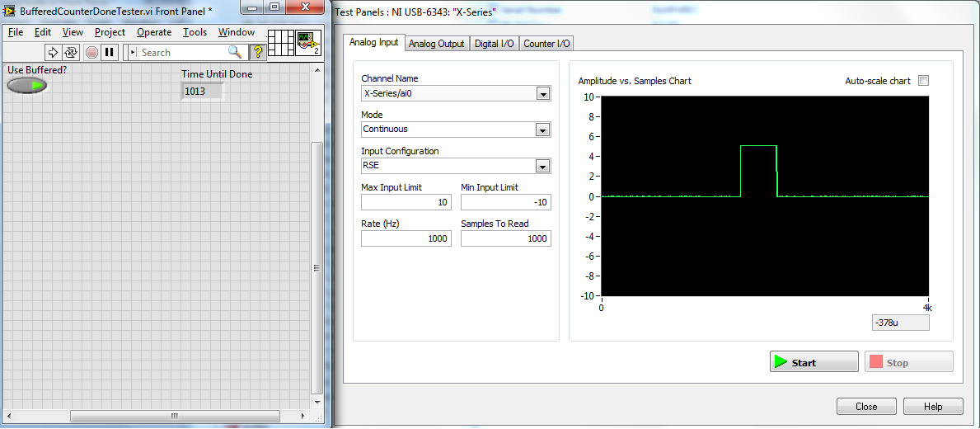Click the scroll down arrow on the front panel
This screenshot has height=429, width=980.
(317, 403)
